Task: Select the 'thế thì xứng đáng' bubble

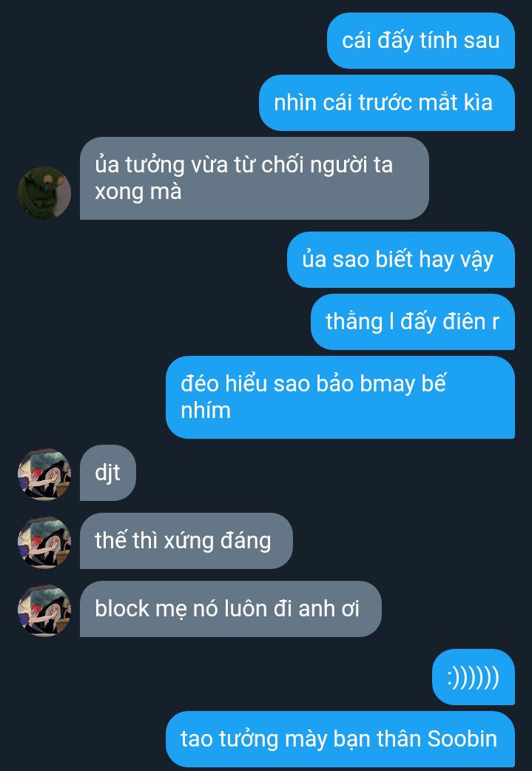Action: point(186,540)
